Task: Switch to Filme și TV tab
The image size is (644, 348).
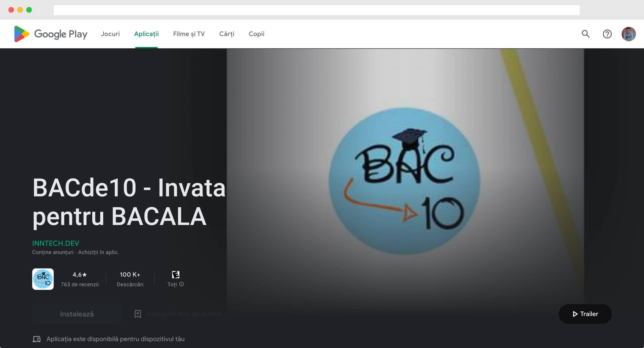Action: click(189, 34)
